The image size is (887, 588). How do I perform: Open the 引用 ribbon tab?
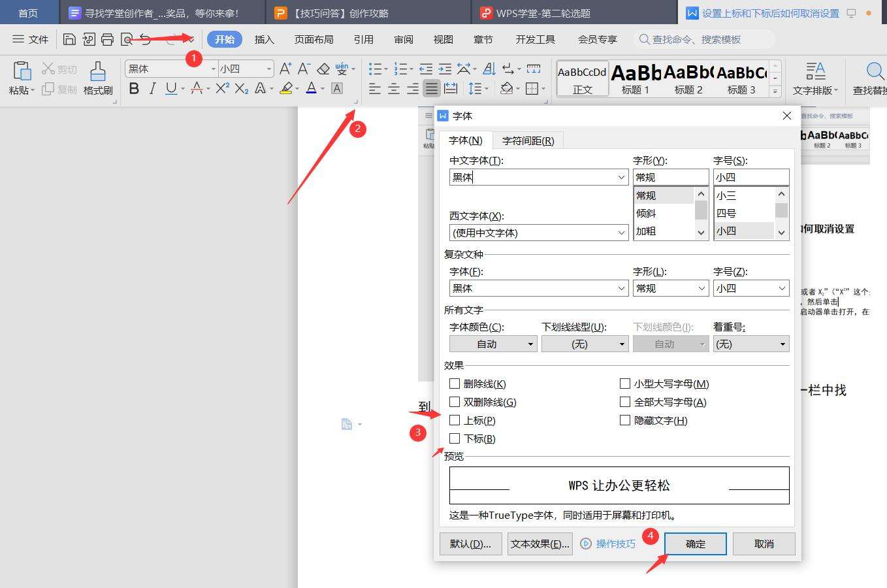363,39
